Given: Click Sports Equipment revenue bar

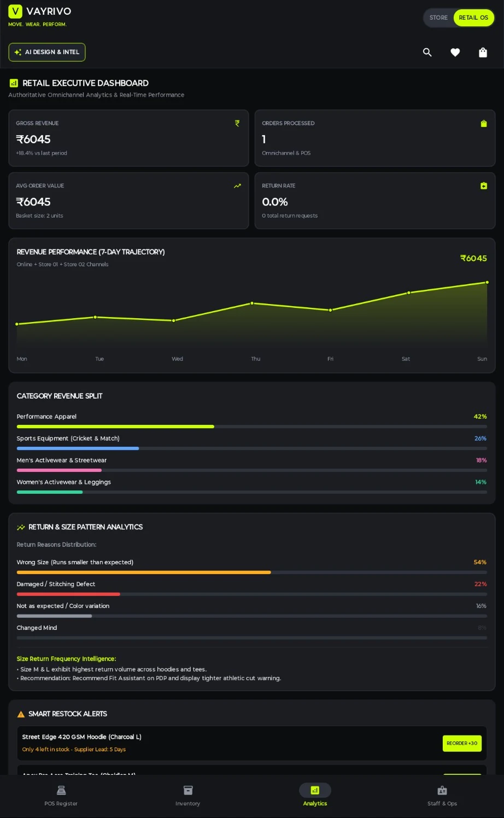Looking at the screenshot, I should point(252,448).
